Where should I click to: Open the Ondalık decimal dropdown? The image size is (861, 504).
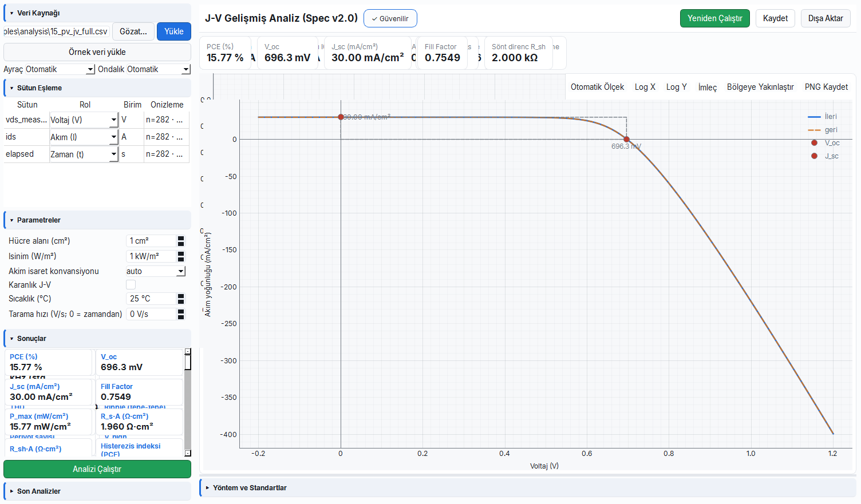pos(158,69)
